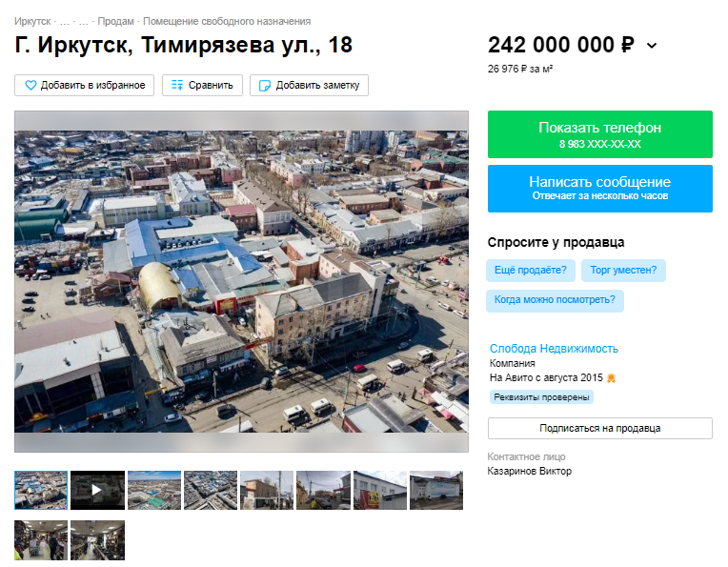
Task: Choose the Когда можно посмотреть? question chip
Action: coord(555,300)
